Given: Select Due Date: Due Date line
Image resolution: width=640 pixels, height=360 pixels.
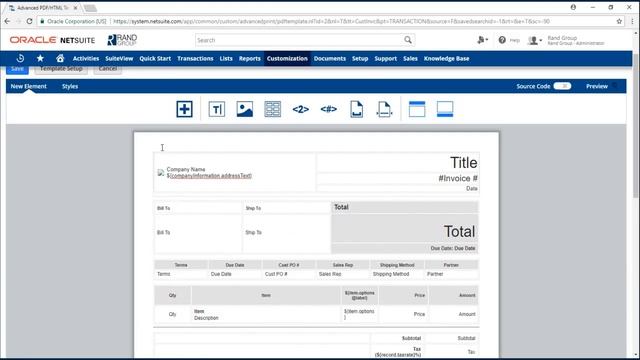Looking at the screenshot, I should tap(453, 248).
